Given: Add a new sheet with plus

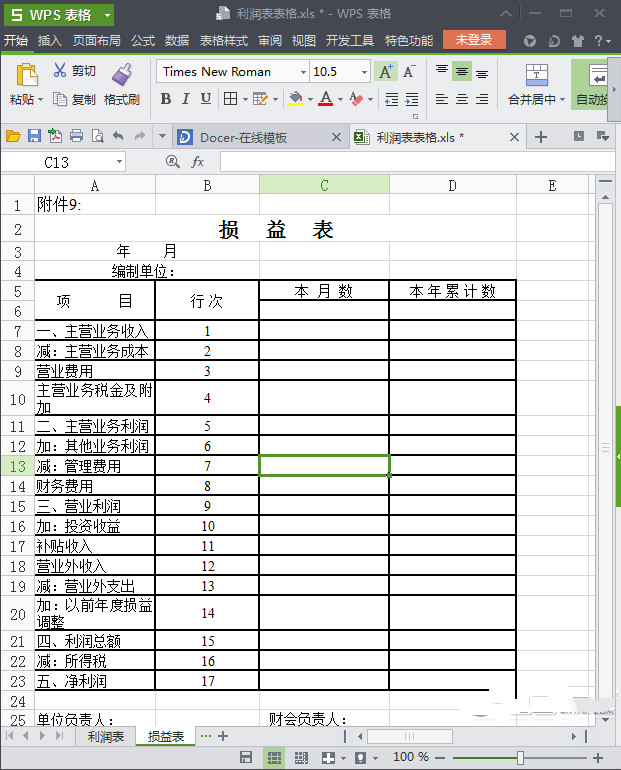Looking at the screenshot, I should (223, 736).
